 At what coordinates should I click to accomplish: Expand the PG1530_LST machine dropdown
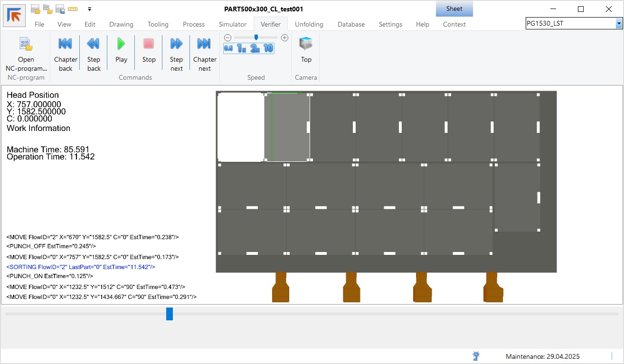619,23
